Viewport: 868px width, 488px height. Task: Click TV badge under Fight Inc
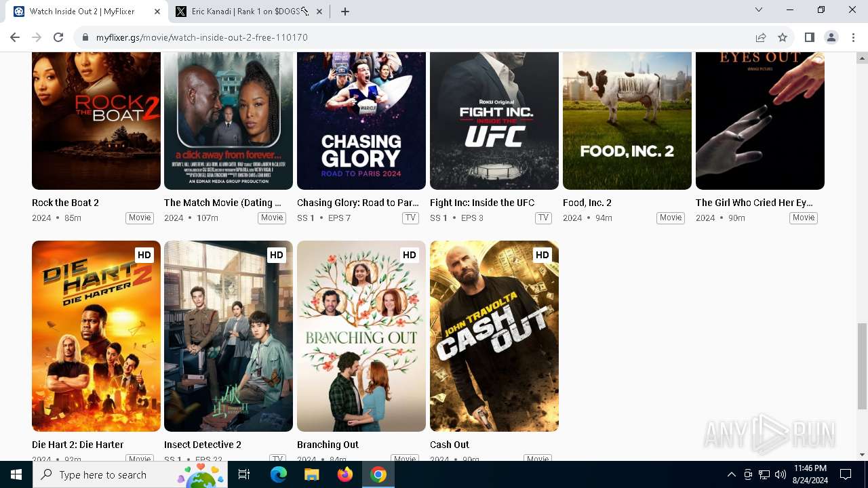point(543,218)
